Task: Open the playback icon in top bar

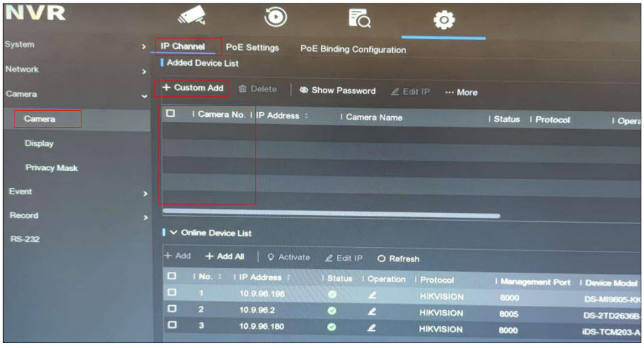Action: tap(276, 20)
